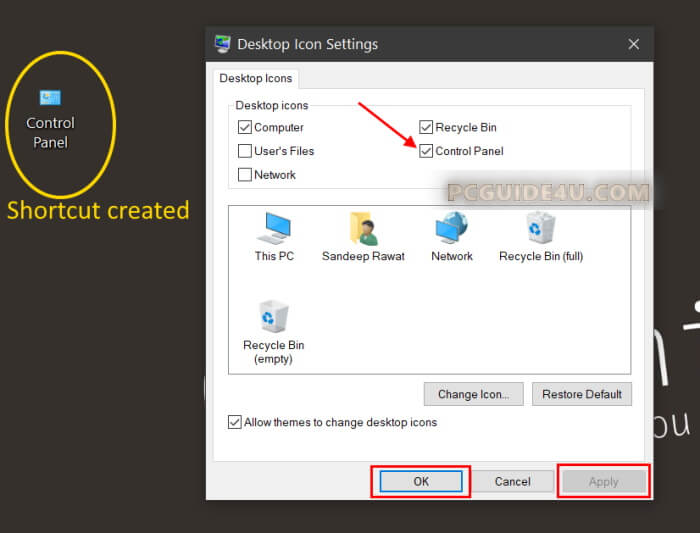This screenshot has height=533, width=700.
Task: Click the Desktop Icon Settings title icon
Action: coord(222,44)
